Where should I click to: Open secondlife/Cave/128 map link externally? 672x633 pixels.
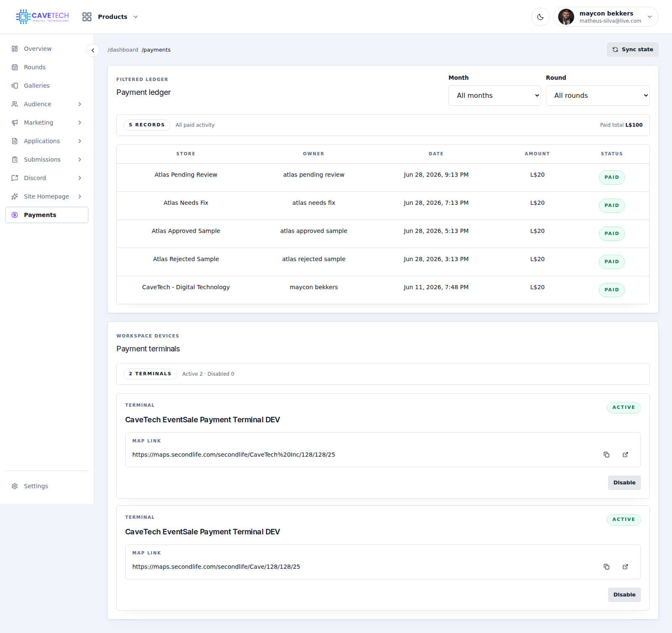pyautogui.click(x=625, y=567)
